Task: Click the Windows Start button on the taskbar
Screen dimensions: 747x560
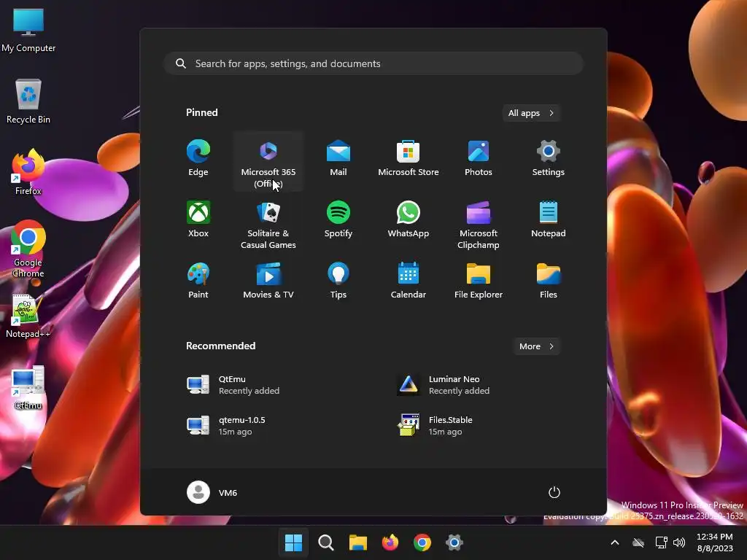Action: click(x=293, y=542)
